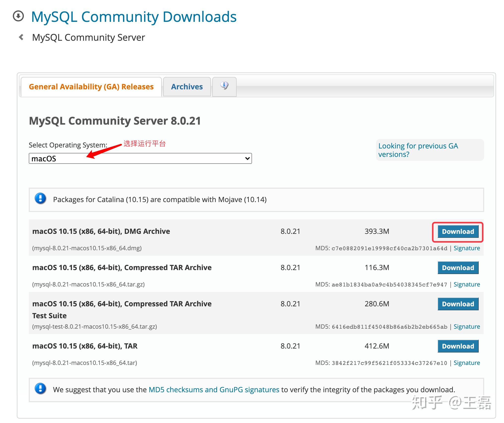The height and width of the screenshot is (423, 504).
Task: Open Signature link for mysql-8.0.21 tar.gz
Action: tap(467, 284)
